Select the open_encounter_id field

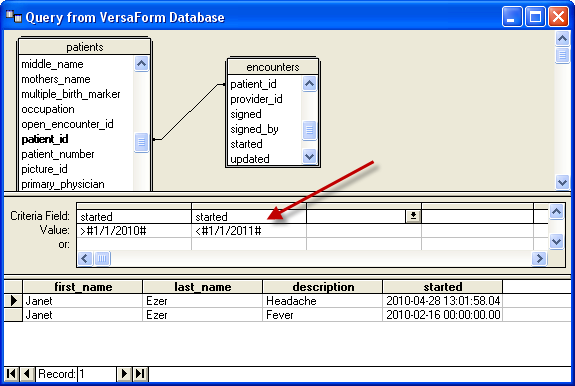pos(67,124)
